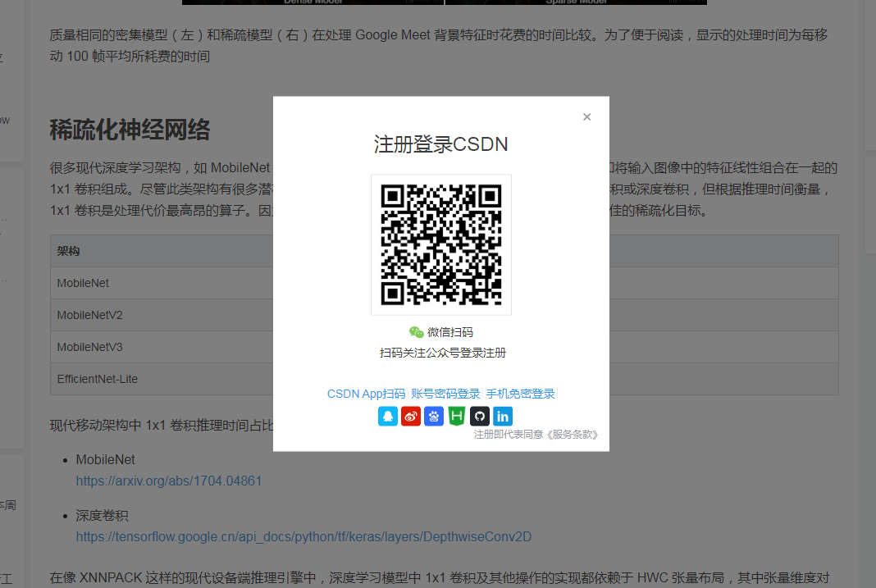Log in with LinkedIn icon
This screenshot has height=588, width=876.
click(503, 417)
